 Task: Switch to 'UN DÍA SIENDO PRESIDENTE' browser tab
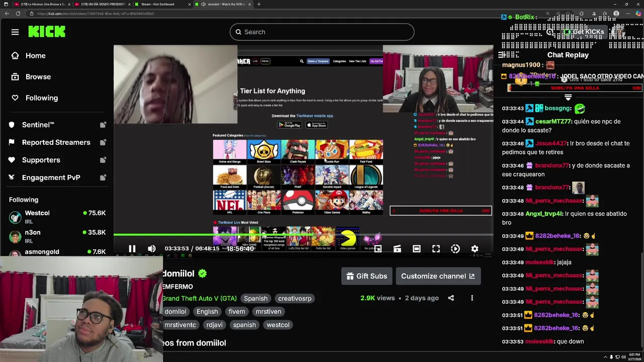pyautogui.click(x=102, y=4)
